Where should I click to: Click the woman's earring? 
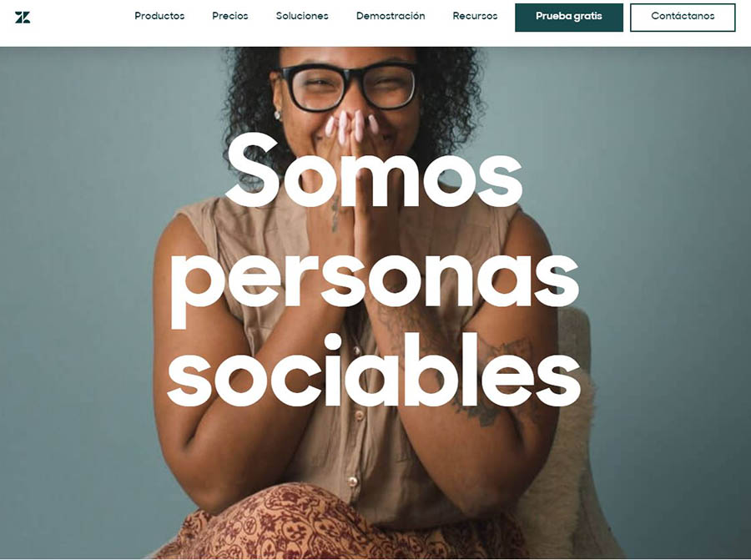[277, 114]
